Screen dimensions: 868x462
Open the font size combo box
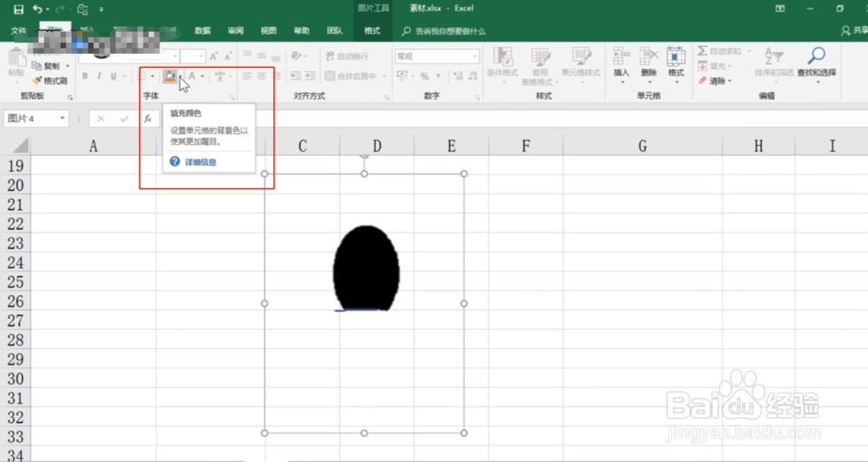pyautogui.click(x=193, y=56)
